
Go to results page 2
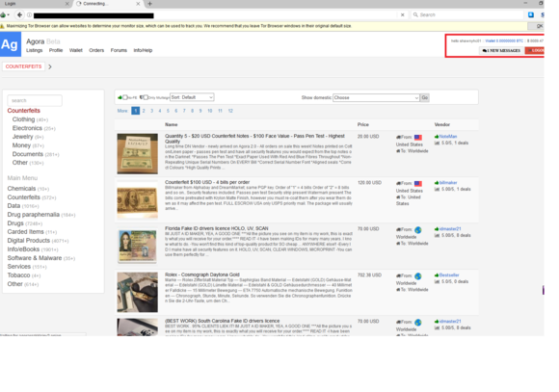(x=144, y=111)
